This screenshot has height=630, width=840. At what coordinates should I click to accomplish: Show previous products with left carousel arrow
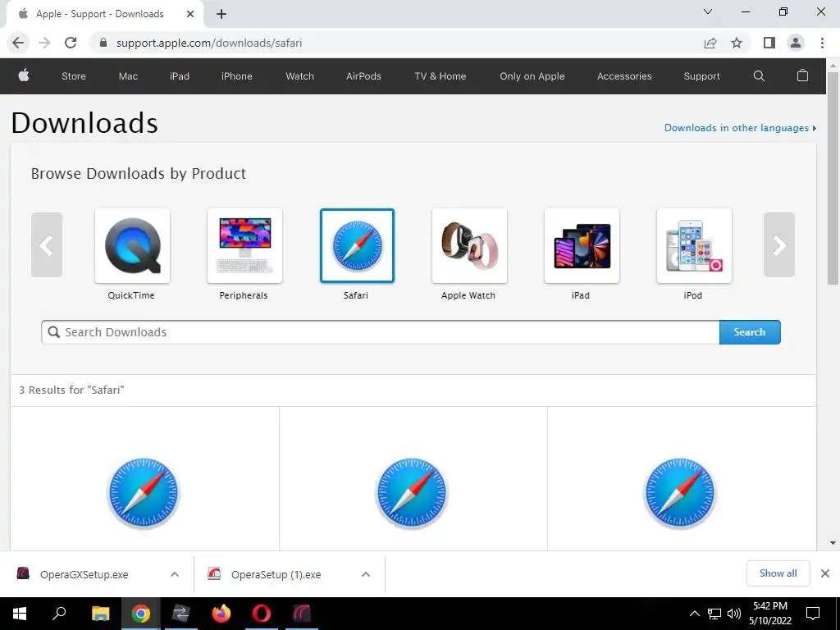tap(47, 244)
